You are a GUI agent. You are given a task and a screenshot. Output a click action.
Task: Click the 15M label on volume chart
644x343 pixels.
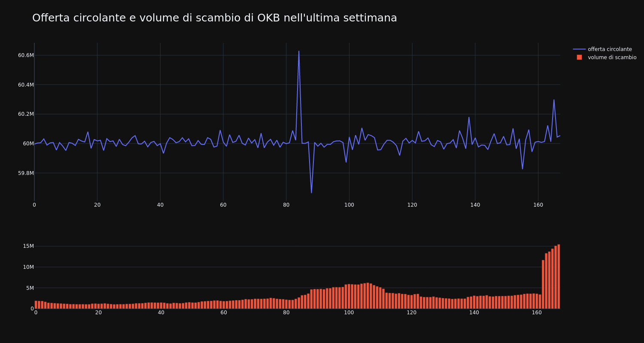[x=28, y=246]
